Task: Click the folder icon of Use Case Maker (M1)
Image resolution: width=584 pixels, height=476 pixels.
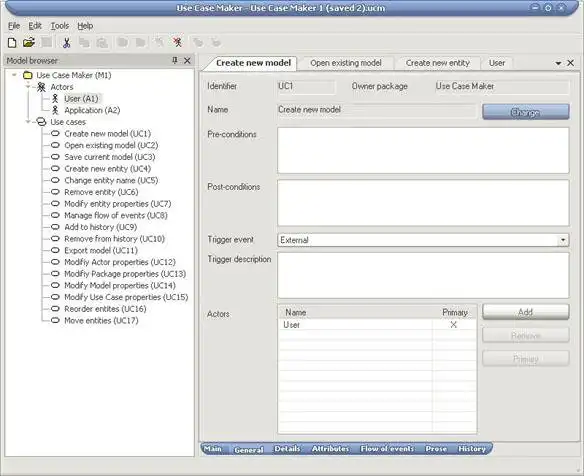Action: click(28, 75)
